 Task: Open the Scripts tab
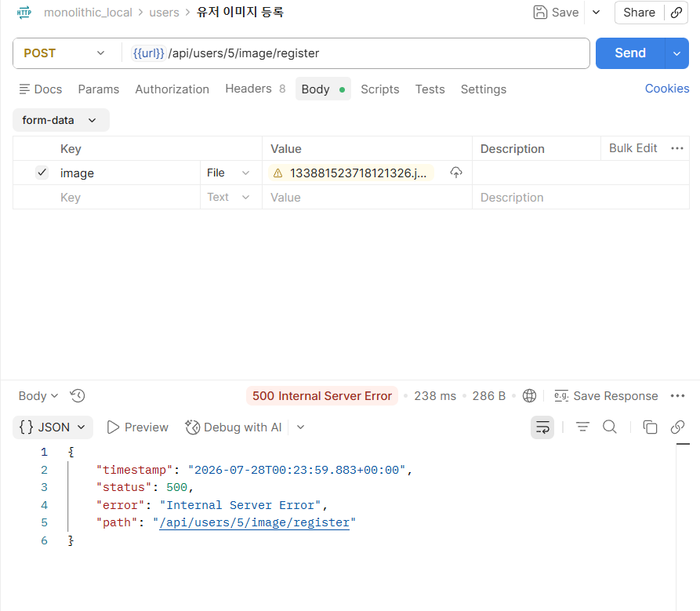[x=380, y=89]
